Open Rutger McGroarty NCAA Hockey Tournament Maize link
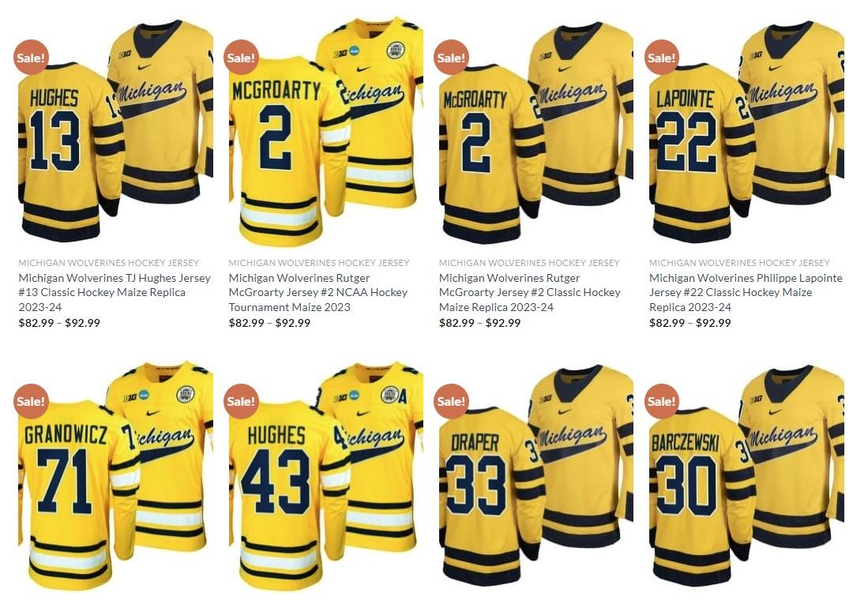The image size is (868, 600). pos(318,292)
